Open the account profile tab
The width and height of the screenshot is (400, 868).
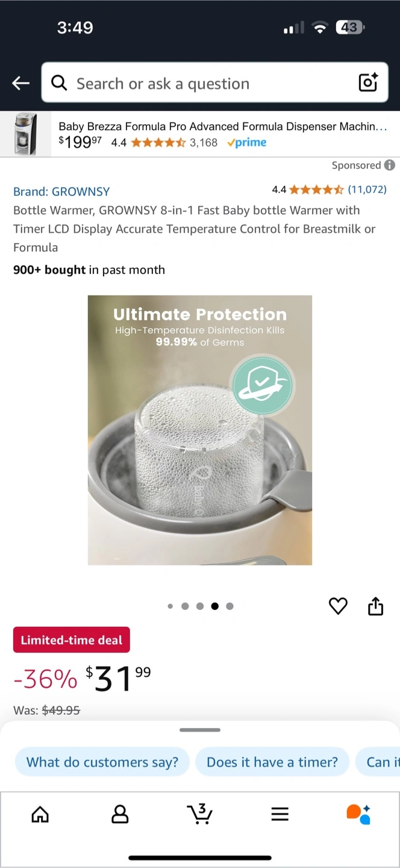coord(120,814)
